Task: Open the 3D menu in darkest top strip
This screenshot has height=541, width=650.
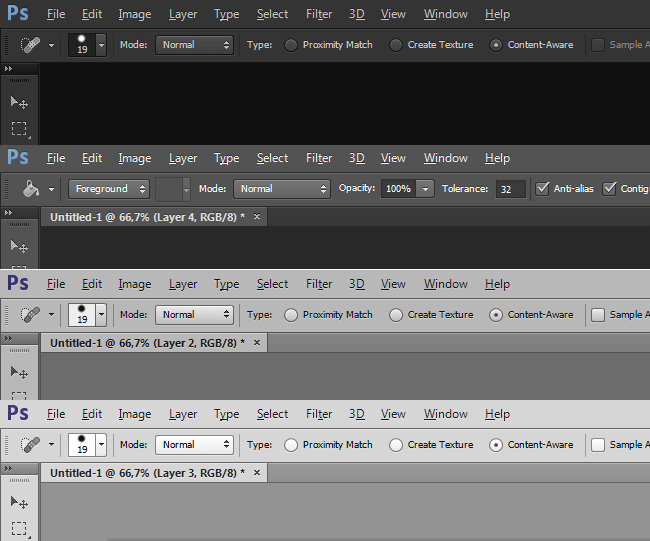Action: [x=357, y=14]
